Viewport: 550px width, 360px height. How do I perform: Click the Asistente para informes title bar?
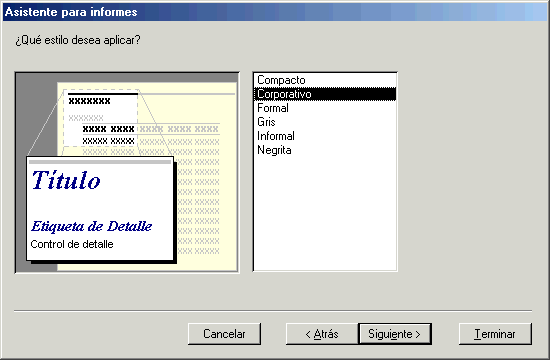click(275, 12)
